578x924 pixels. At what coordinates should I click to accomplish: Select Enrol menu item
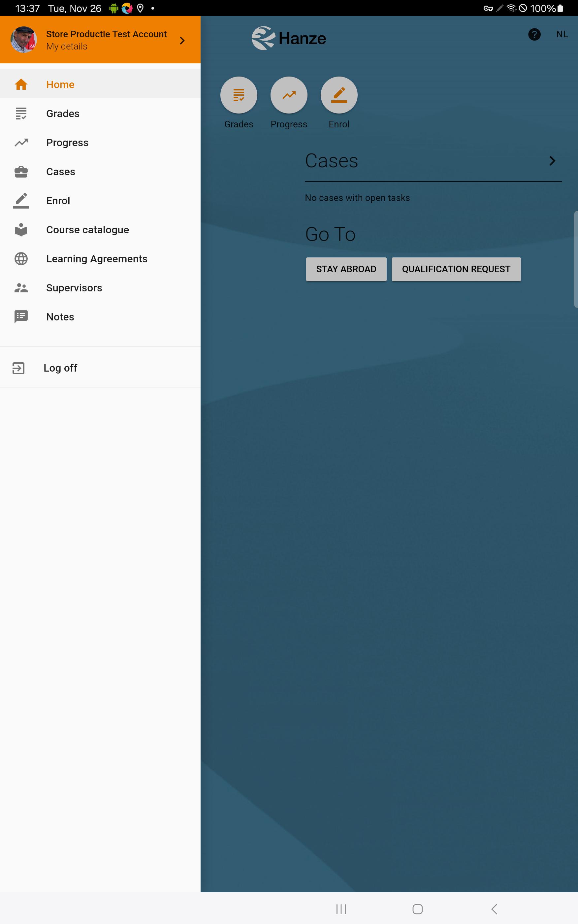[100, 201]
